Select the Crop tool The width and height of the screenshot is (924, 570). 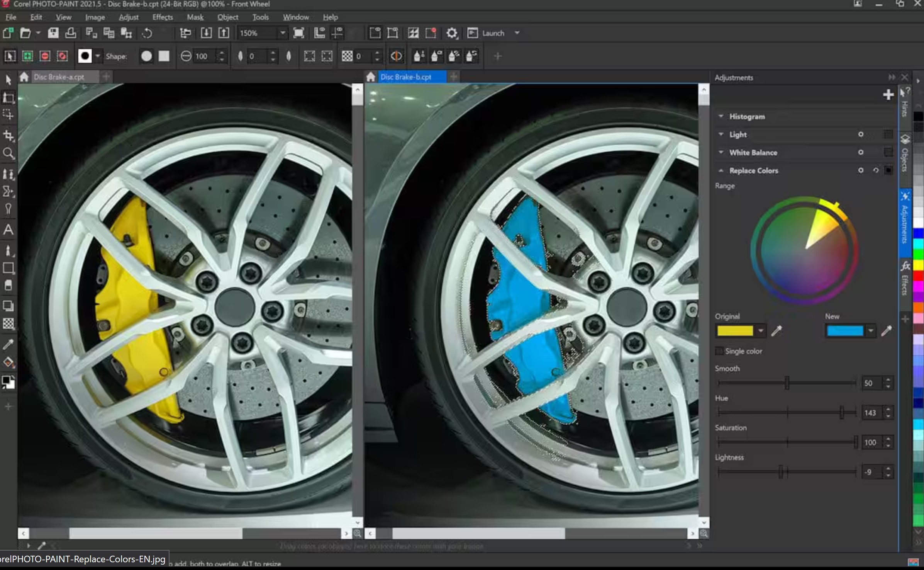[8, 135]
